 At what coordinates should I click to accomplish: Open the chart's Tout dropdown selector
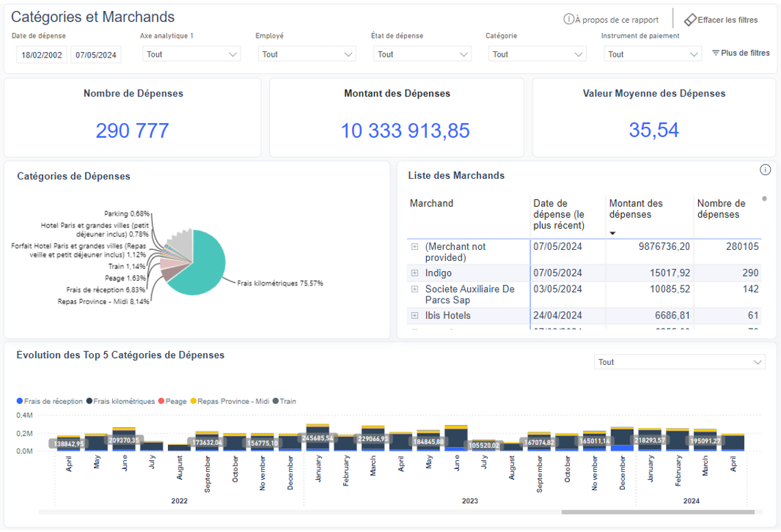[680, 362]
